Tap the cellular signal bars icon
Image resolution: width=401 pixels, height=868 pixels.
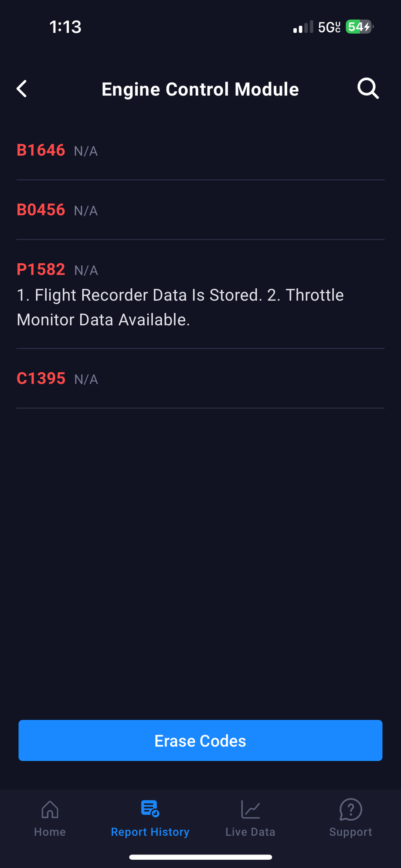[x=303, y=27]
